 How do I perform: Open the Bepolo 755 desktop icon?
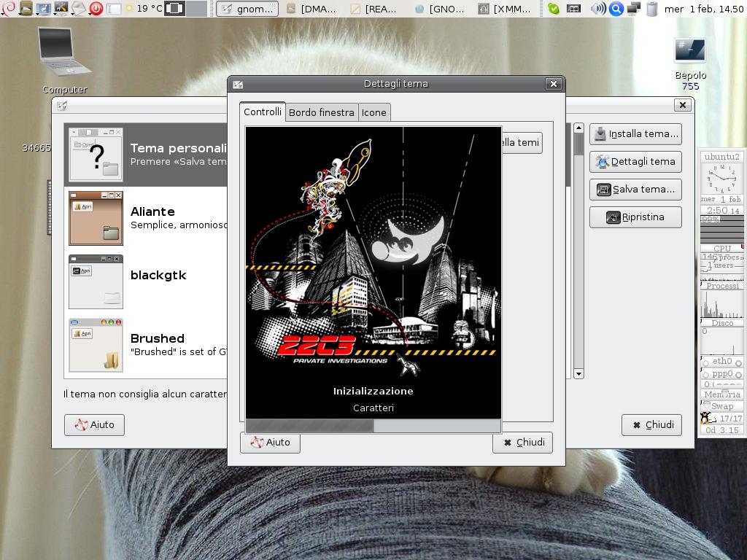690,64
